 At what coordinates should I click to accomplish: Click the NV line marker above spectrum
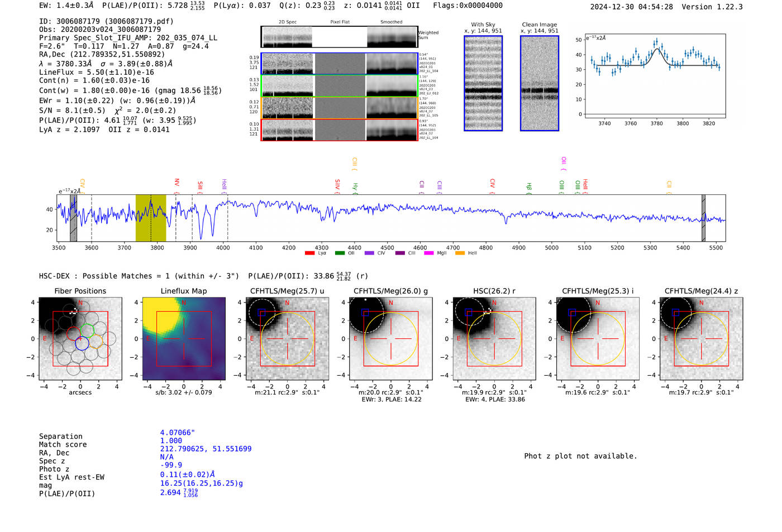click(x=177, y=185)
